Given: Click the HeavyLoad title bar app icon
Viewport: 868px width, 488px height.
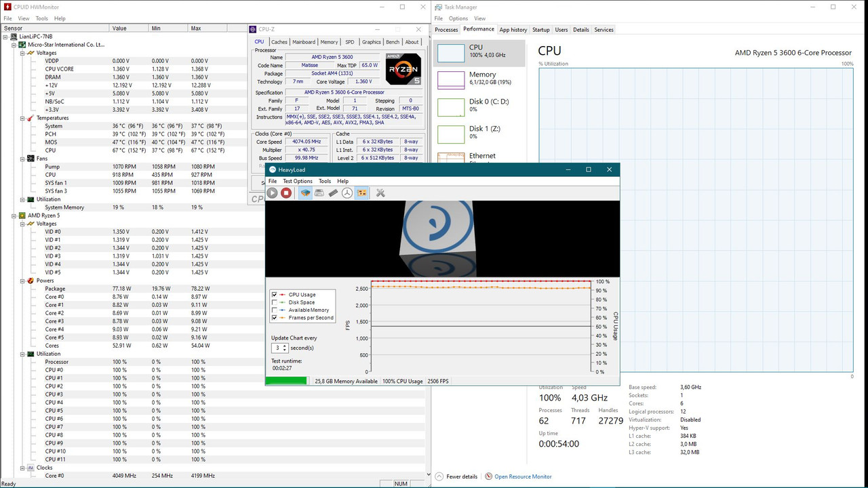Looking at the screenshot, I should (273, 169).
